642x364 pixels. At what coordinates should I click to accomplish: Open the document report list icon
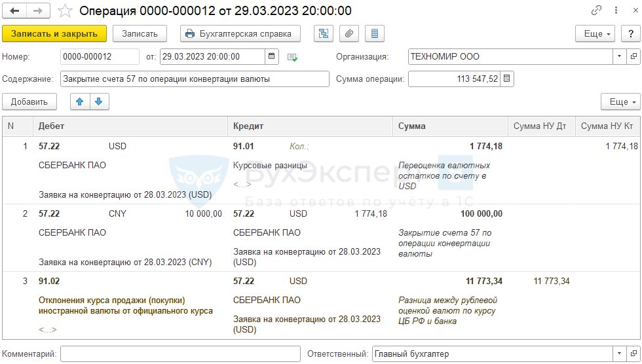click(x=374, y=33)
